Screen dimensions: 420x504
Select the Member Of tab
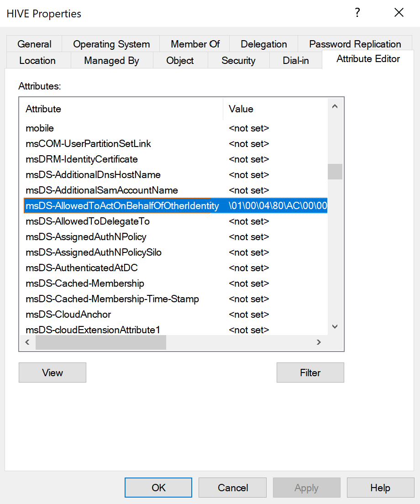195,44
